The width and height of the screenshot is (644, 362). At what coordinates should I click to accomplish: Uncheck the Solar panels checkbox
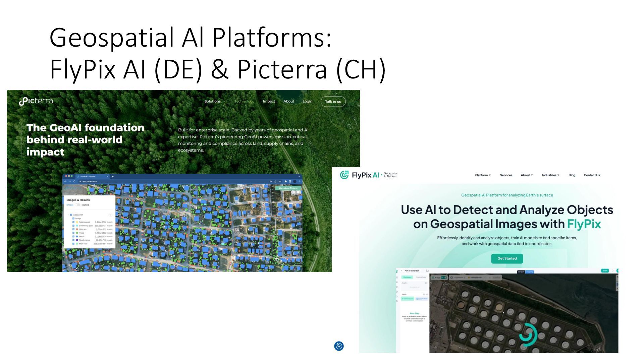coord(73,222)
